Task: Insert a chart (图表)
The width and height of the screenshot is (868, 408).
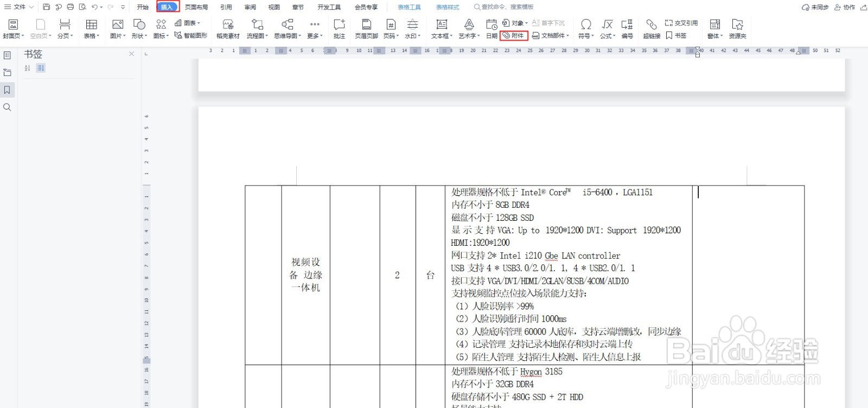Action: (188, 23)
